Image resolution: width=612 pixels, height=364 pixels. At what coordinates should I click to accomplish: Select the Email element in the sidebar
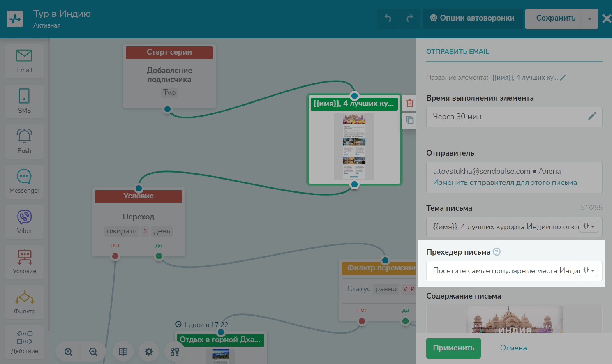24,61
